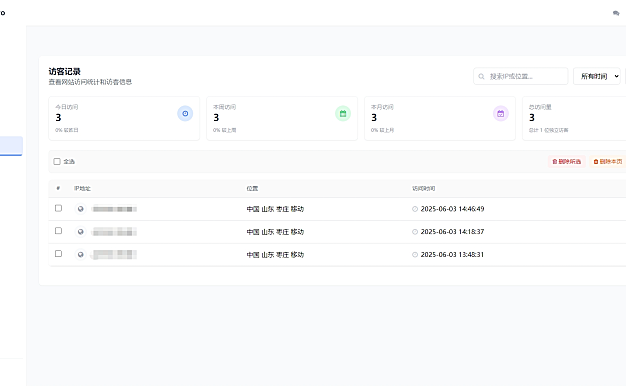This screenshot has height=386, width=626.
Task: Click the magnifier icon in search box
Action: (x=481, y=76)
